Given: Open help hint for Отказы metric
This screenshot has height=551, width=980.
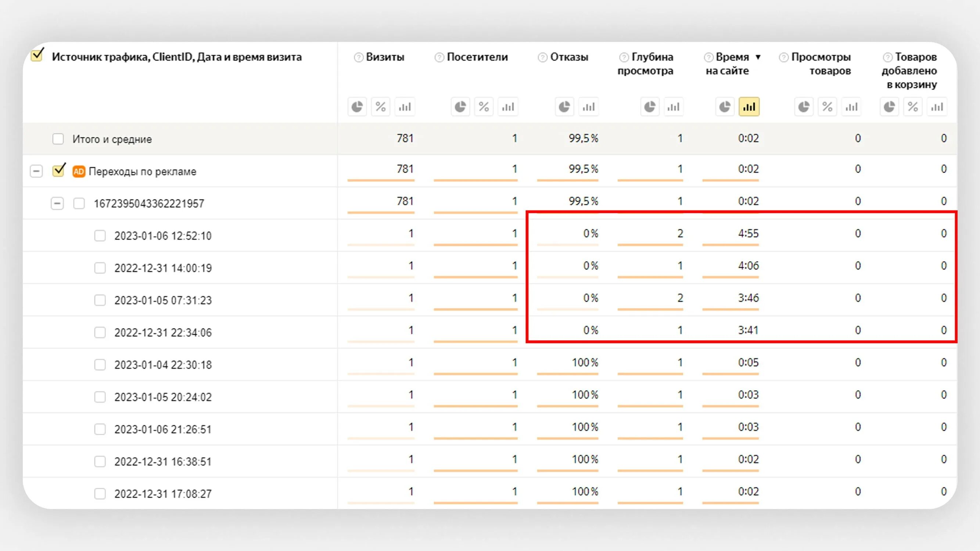Looking at the screenshot, I should point(542,57).
